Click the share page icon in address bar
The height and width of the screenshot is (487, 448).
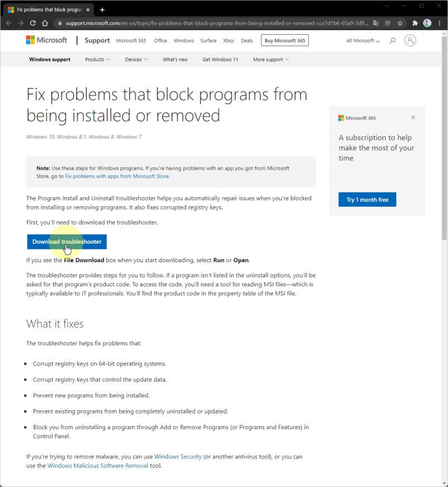pos(388,23)
